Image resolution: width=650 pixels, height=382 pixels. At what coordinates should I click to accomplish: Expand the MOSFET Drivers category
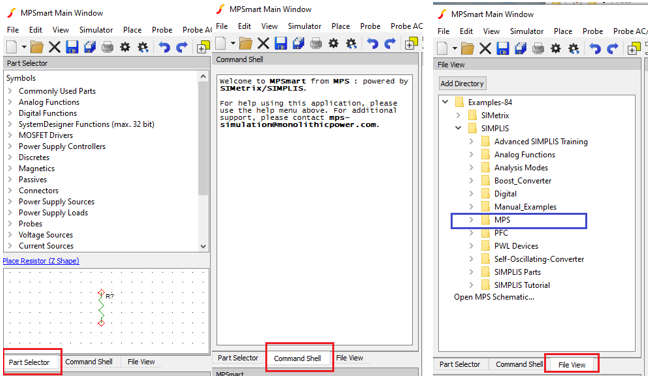coord(10,135)
